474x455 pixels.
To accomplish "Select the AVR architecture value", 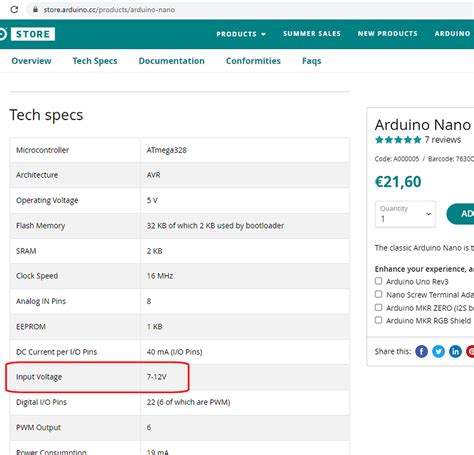I will click(x=153, y=175).
